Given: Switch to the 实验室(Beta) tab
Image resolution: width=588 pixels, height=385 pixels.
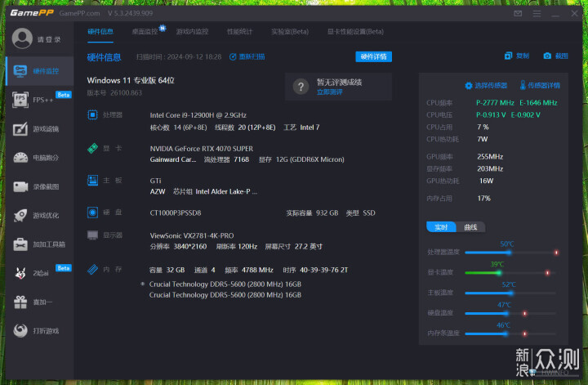Looking at the screenshot, I should (x=290, y=32).
